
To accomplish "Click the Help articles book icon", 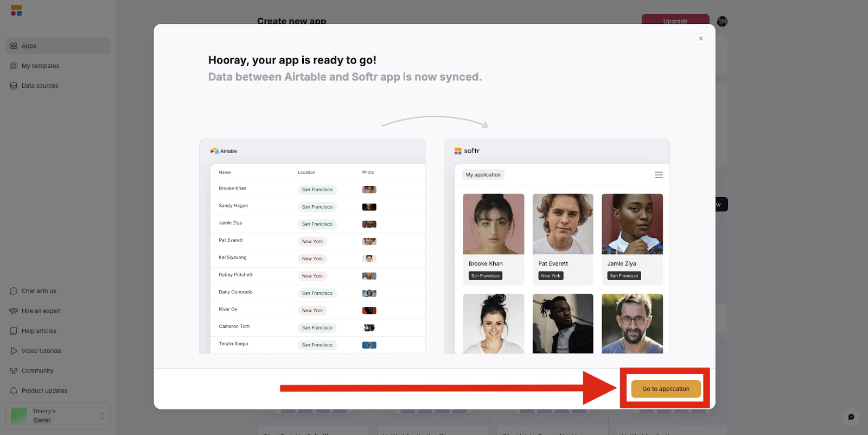I will pyautogui.click(x=14, y=331).
